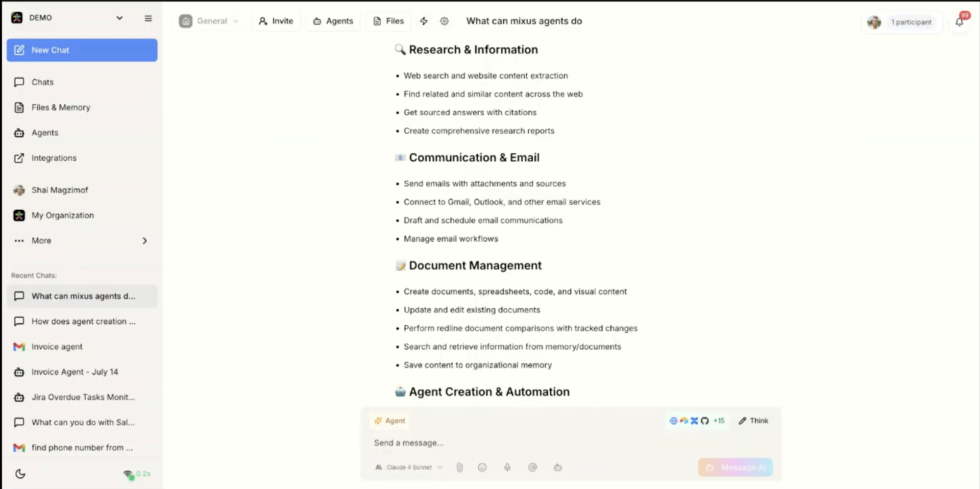Toggle the Agent mode pill in the composer
This screenshot has height=489, width=980.
(x=390, y=420)
